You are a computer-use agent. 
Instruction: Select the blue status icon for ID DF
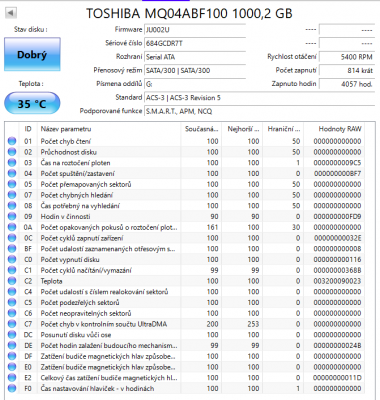(x=12, y=356)
